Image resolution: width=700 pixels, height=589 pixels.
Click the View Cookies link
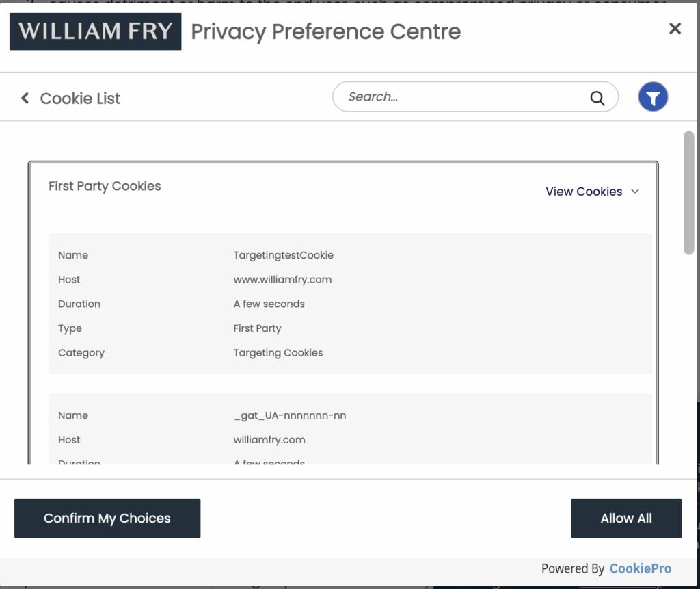coord(584,192)
